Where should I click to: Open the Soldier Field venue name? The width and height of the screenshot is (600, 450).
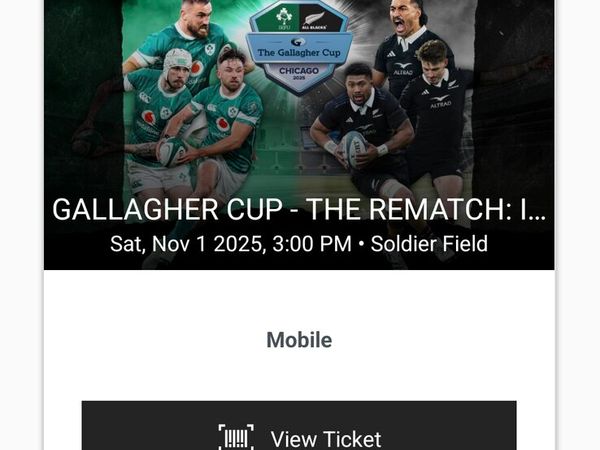pos(429,244)
